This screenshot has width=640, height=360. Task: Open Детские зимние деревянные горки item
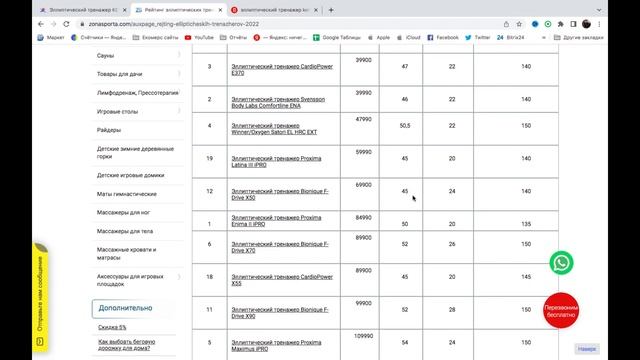coord(136,152)
